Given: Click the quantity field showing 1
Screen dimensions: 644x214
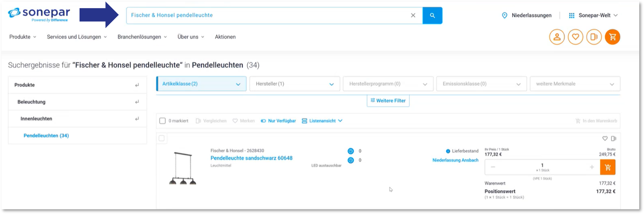Looking at the screenshot, I should click(542, 167).
